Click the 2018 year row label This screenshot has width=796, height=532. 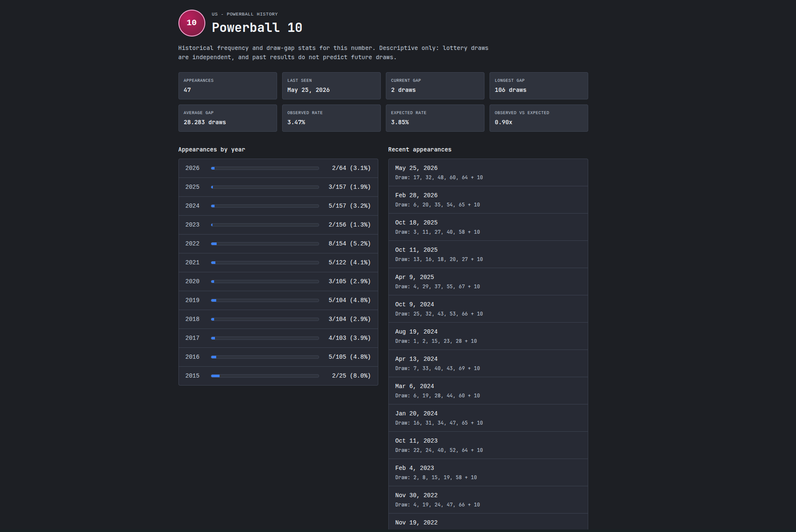tap(192, 319)
